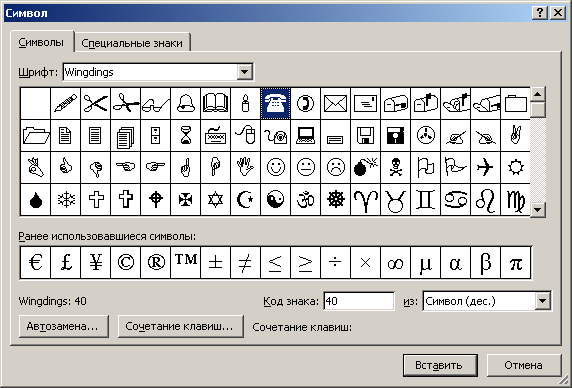Select the hourglass symbol
The image size is (572, 388).
click(x=185, y=135)
